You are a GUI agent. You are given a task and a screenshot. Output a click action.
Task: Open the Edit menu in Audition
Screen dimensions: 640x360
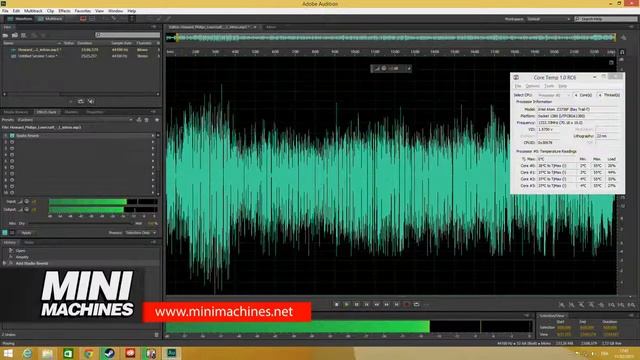click(x=16, y=11)
